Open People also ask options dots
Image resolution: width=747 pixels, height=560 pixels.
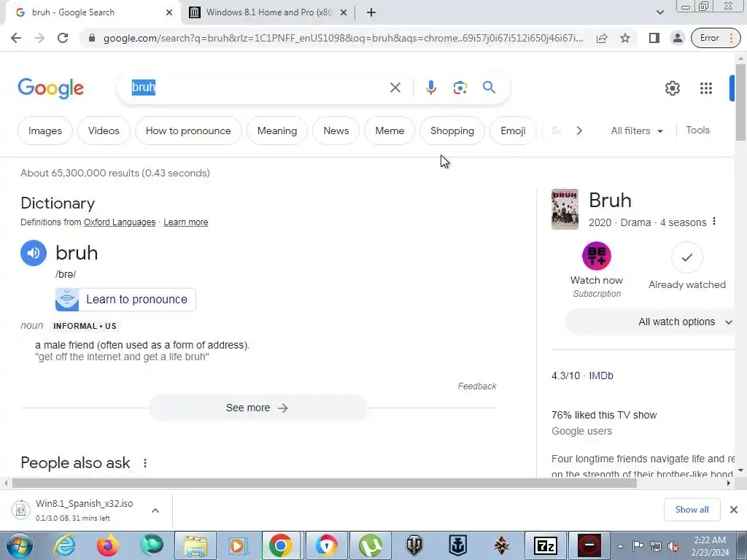pyautogui.click(x=145, y=463)
